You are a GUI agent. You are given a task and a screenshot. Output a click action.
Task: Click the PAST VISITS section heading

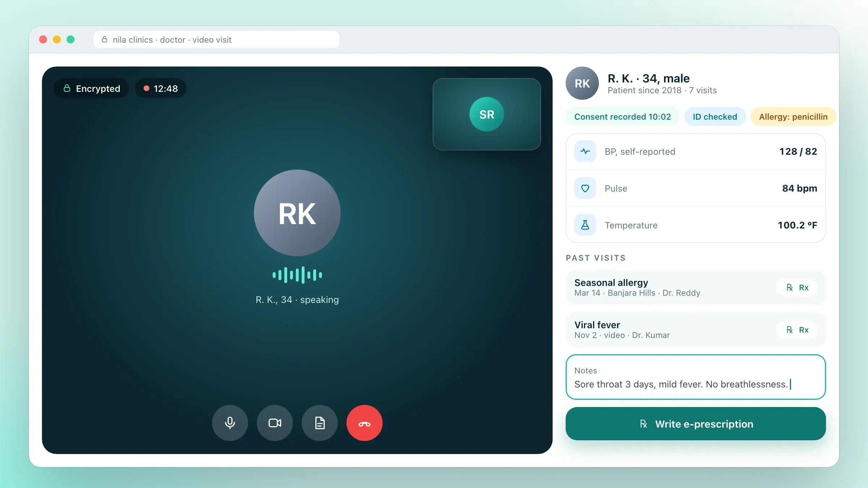pyautogui.click(x=596, y=258)
